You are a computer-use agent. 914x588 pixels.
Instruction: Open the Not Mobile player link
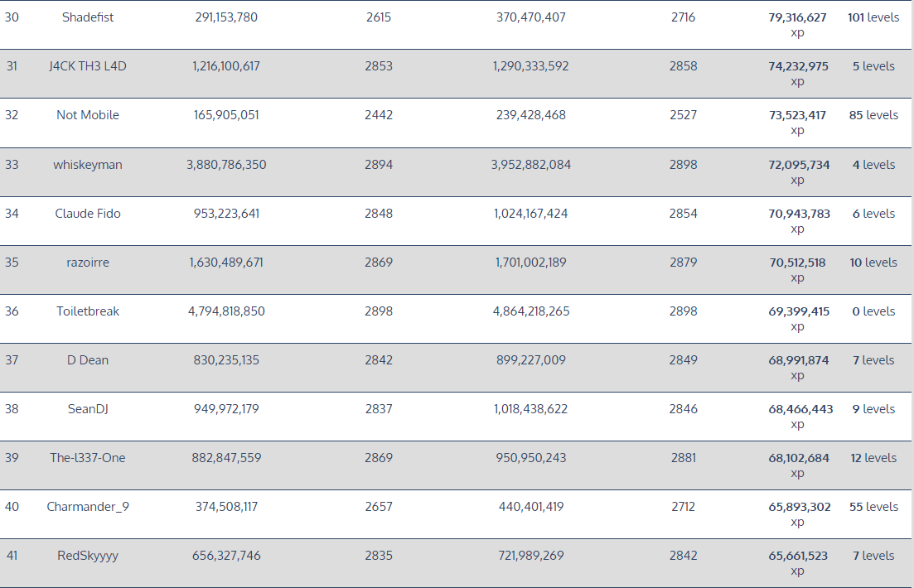coord(88,115)
